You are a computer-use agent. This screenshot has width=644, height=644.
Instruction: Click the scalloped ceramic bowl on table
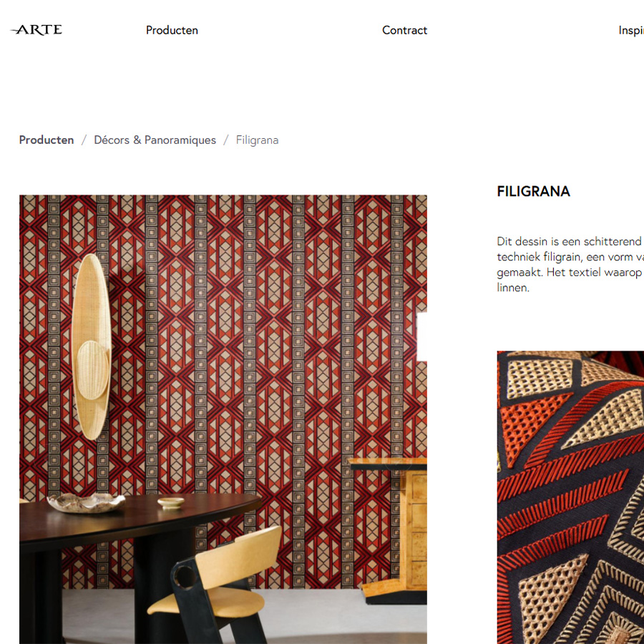(86, 503)
